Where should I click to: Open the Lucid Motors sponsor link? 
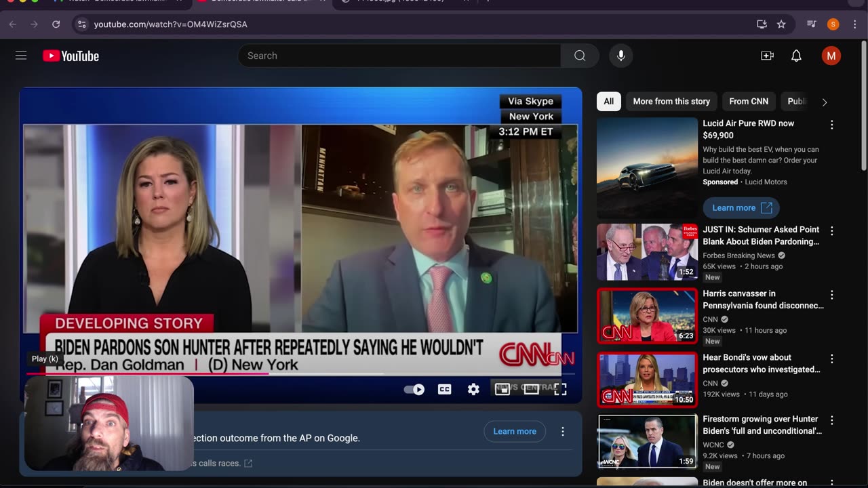(766, 182)
